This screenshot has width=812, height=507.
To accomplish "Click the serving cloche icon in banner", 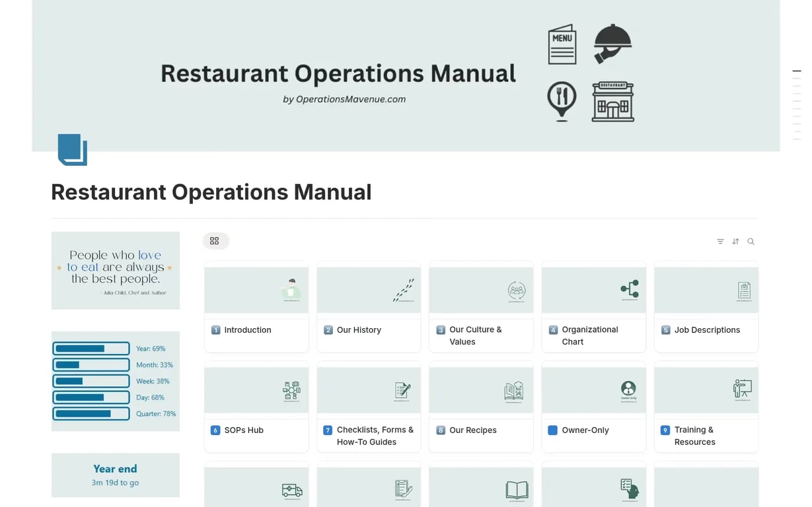I will point(612,44).
